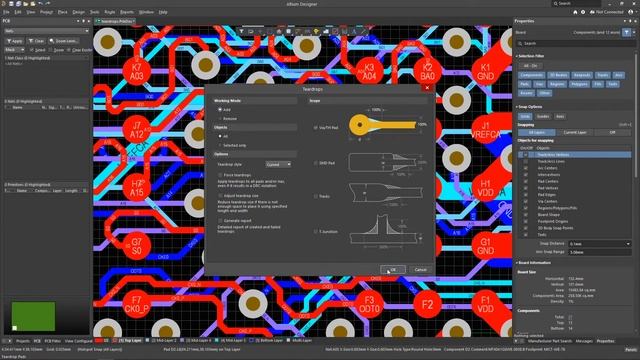Viewport: 640px width, 360px height.
Task: Click the Save All icon in title bar
Action: point(19,4)
